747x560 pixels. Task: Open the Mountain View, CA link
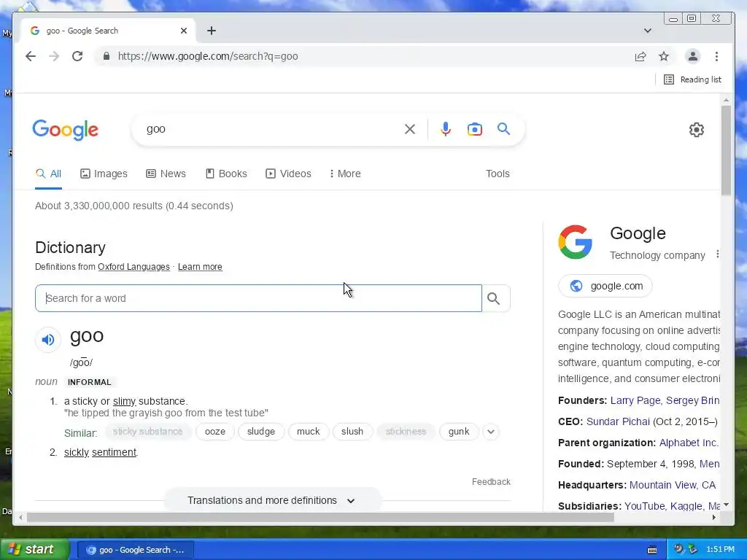[x=672, y=485]
